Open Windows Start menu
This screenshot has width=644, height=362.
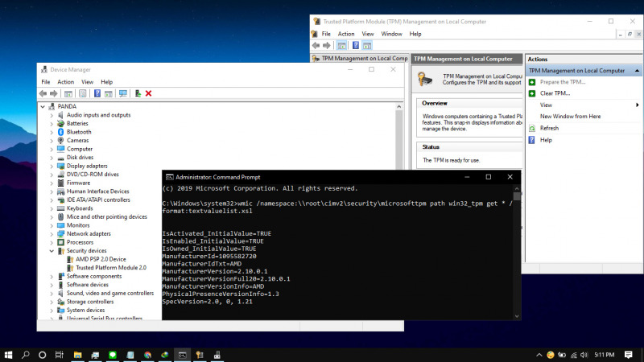pos(8,355)
